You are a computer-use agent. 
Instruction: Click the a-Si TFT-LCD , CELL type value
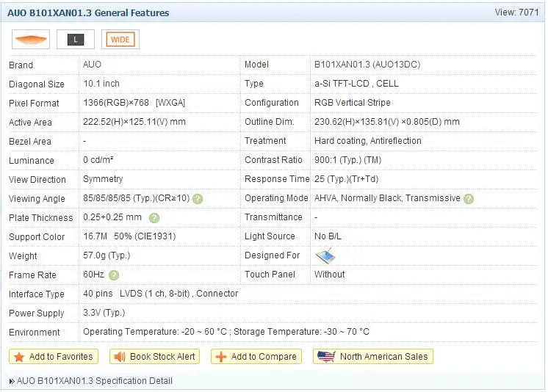point(356,84)
